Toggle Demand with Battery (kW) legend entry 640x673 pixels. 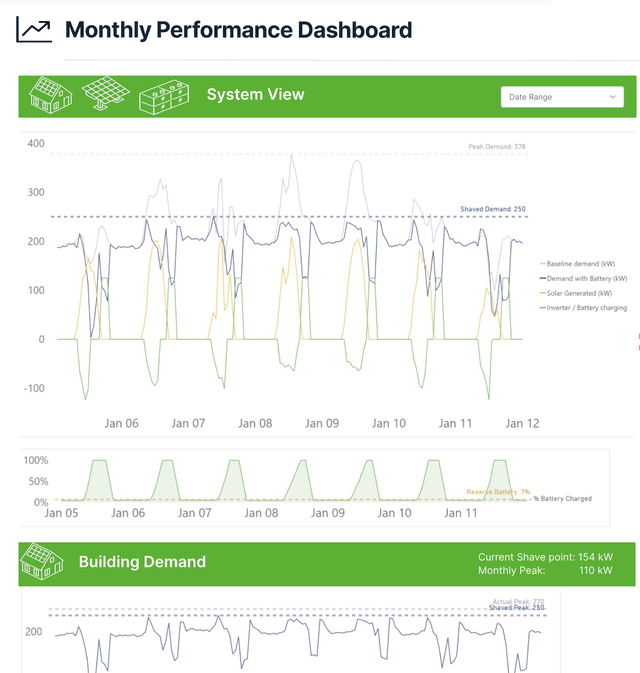583,279
